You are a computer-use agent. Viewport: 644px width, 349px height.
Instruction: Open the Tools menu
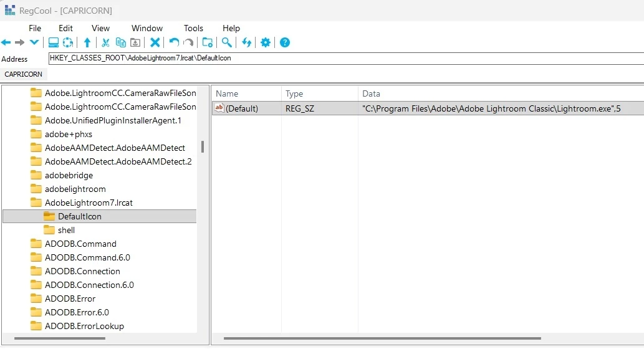193,28
